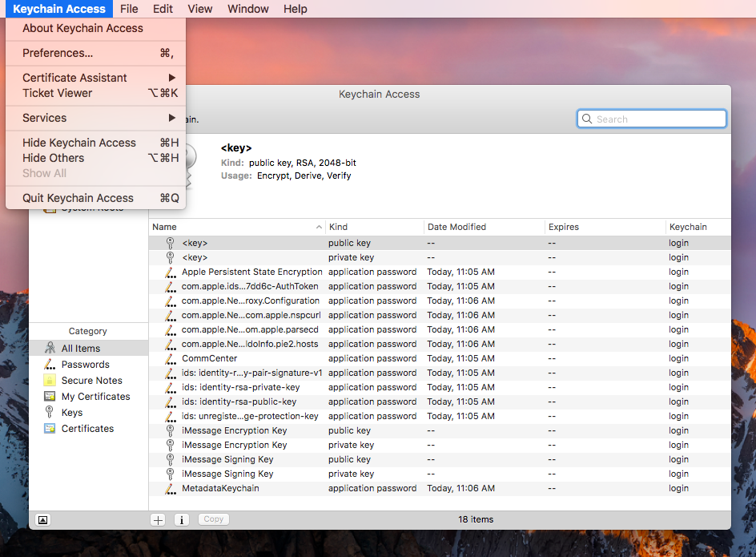The height and width of the screenshot is (557, 756).
Task: Open item info with the i button
Action: coord(182,520)
